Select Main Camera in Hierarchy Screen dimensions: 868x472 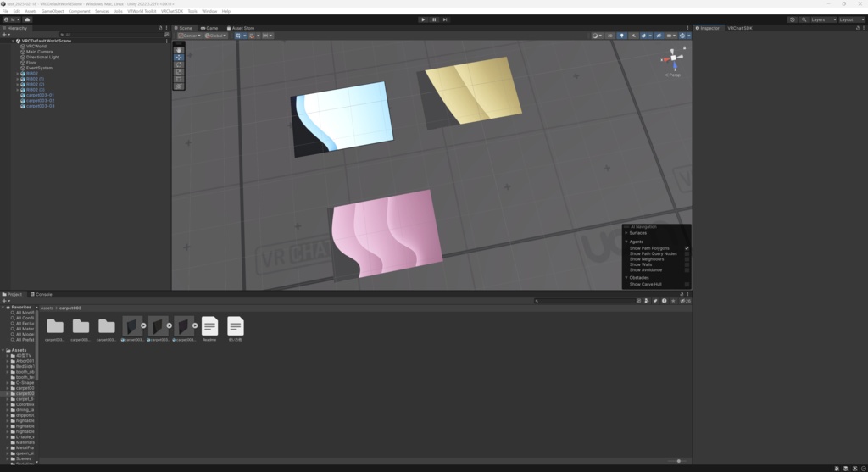coord(39,52)
